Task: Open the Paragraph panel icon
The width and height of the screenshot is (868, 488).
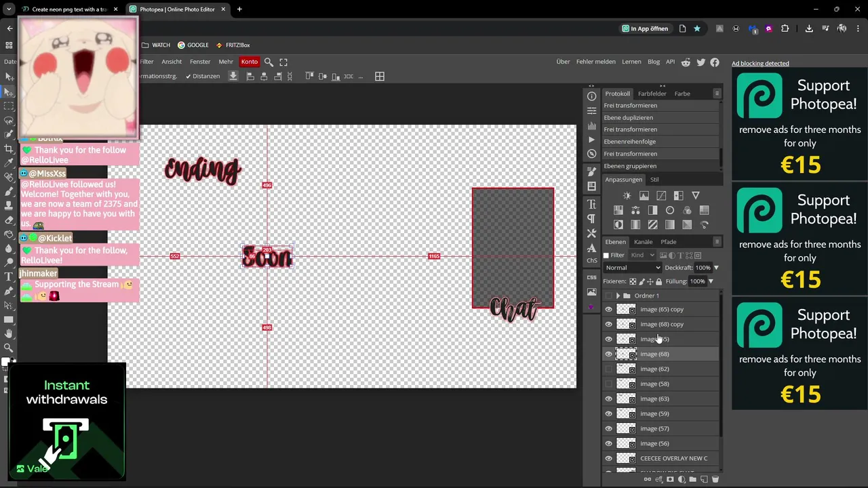Action: pos(591,218)
